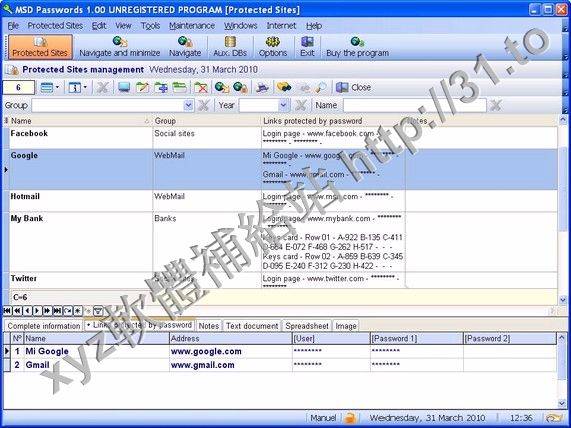Go to previous record navigator button
Screen dimensions: 571x428
pyautogui.click(x=27, y=310)
